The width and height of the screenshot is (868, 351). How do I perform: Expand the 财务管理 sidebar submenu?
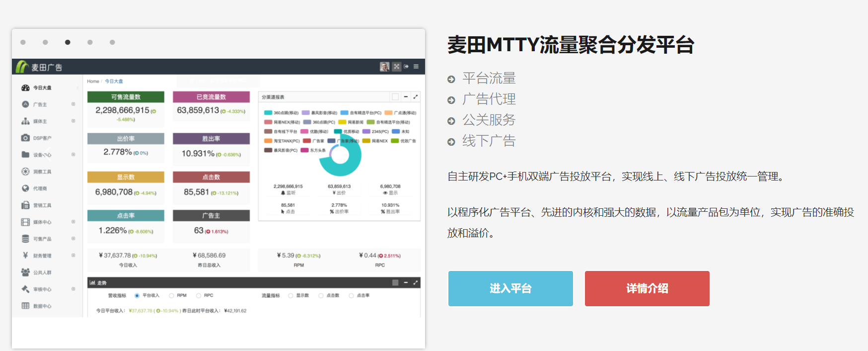pyautogui.click(x=73, y=255)
